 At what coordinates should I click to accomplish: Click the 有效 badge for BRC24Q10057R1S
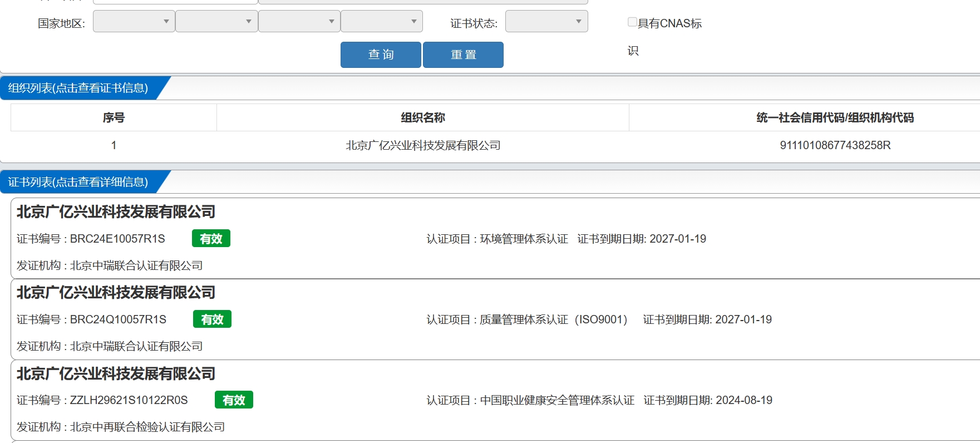(212, 319)
